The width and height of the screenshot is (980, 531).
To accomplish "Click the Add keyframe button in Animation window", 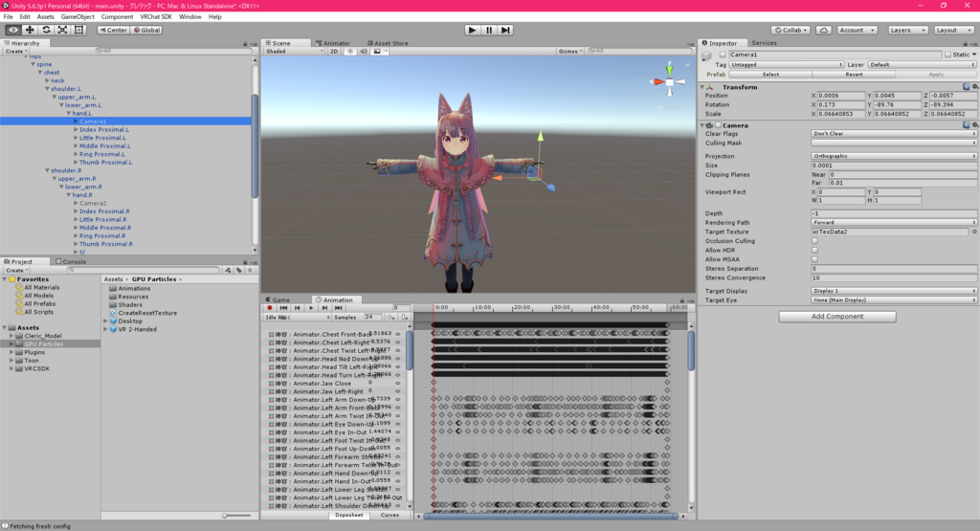I will tap(391, 318).
